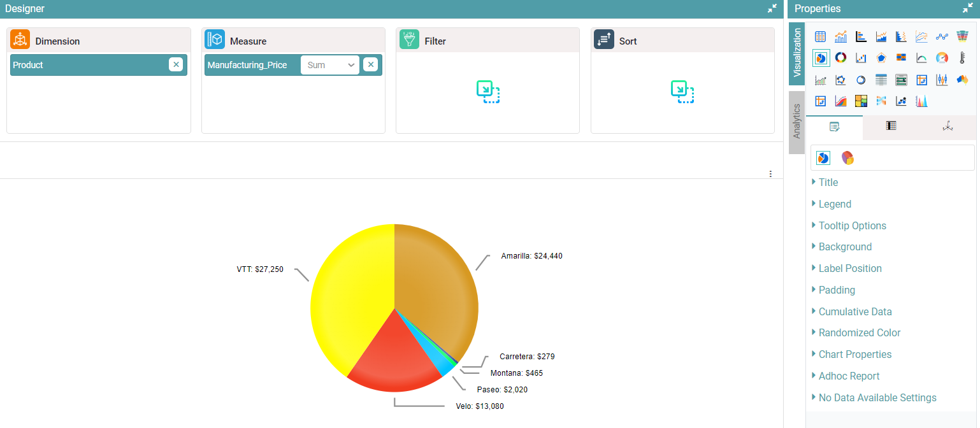Remove the Manufacturing_Price measure
The height and width of the screenshot is (428, 980).
coord(370,64)
